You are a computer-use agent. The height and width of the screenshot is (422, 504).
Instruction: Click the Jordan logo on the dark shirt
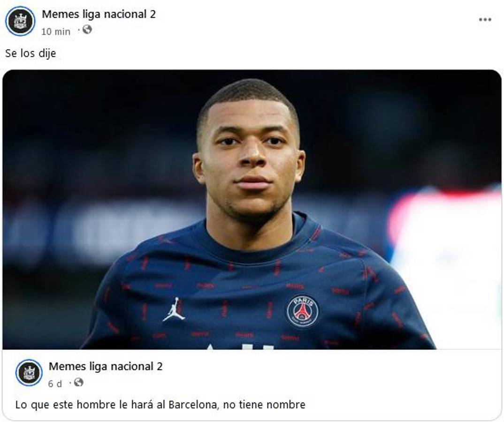pyautogui.click(x=174, y=308)
